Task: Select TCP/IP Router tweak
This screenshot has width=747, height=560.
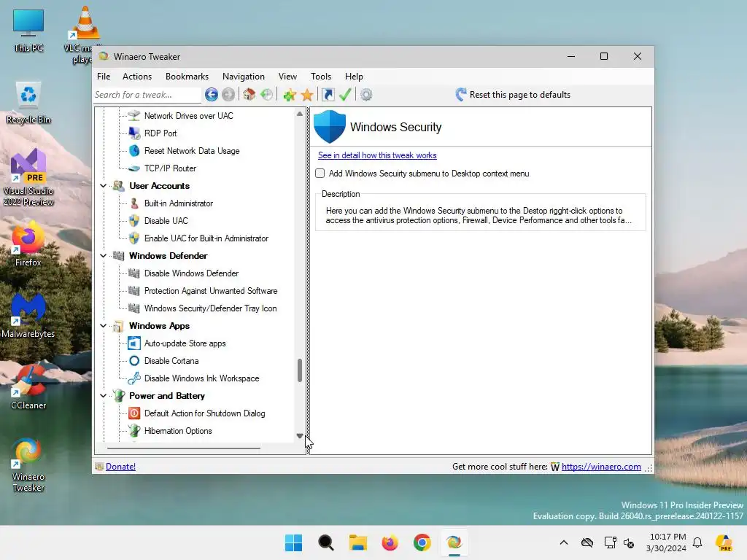Action: coord(170,168)
